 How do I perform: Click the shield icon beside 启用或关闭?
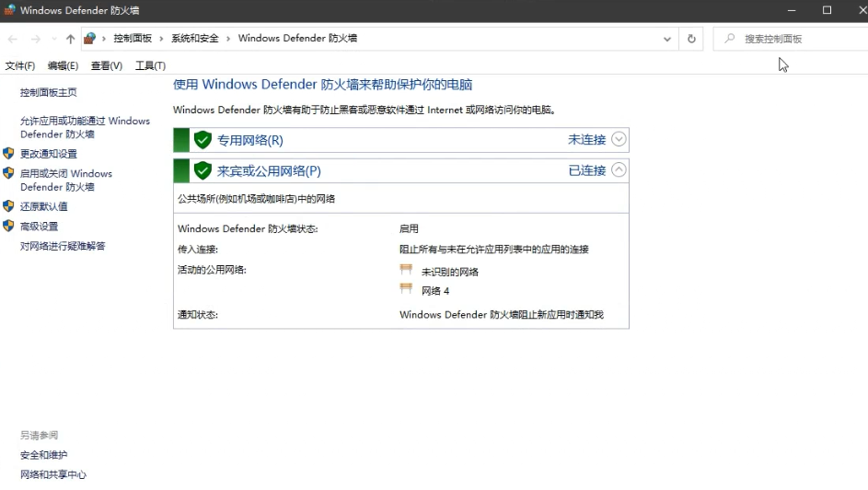(8, 173)
